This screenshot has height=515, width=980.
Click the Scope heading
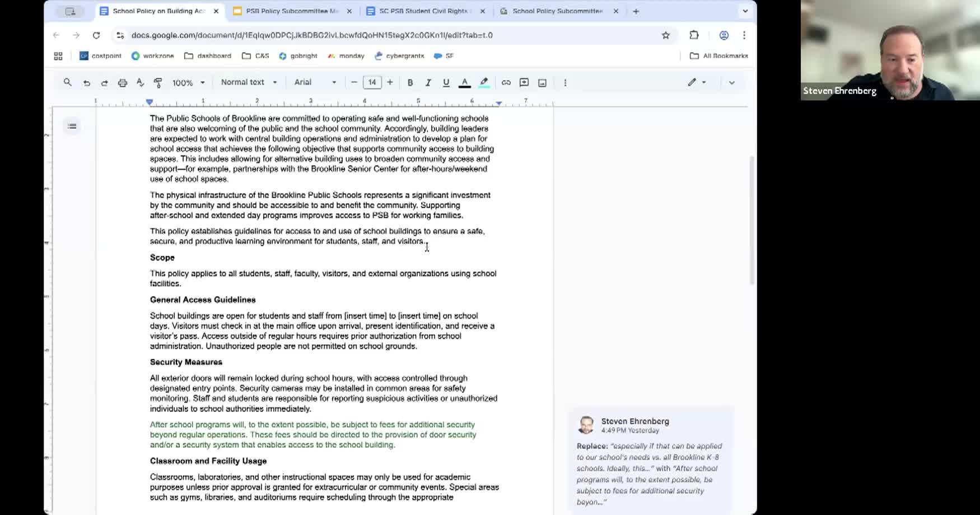162,257
